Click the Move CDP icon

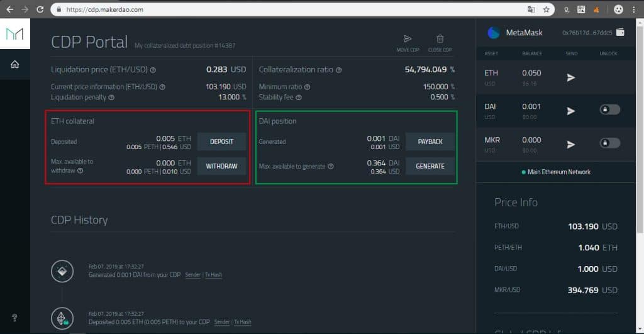pyautogui.click(x=408, y=39)
